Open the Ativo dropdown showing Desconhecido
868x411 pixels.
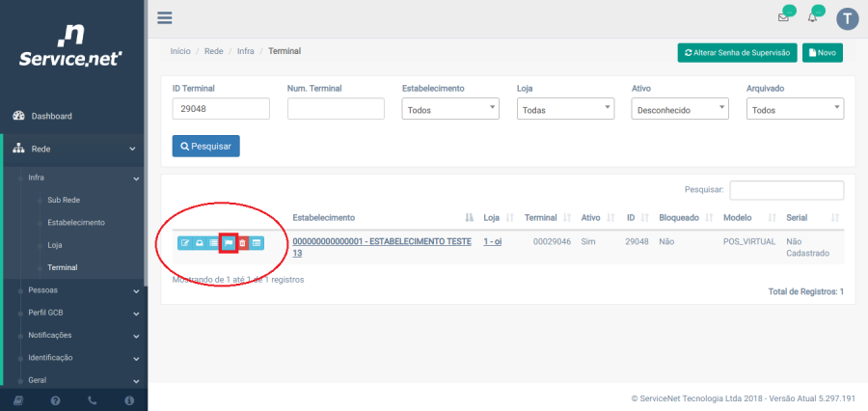point(680,110)
